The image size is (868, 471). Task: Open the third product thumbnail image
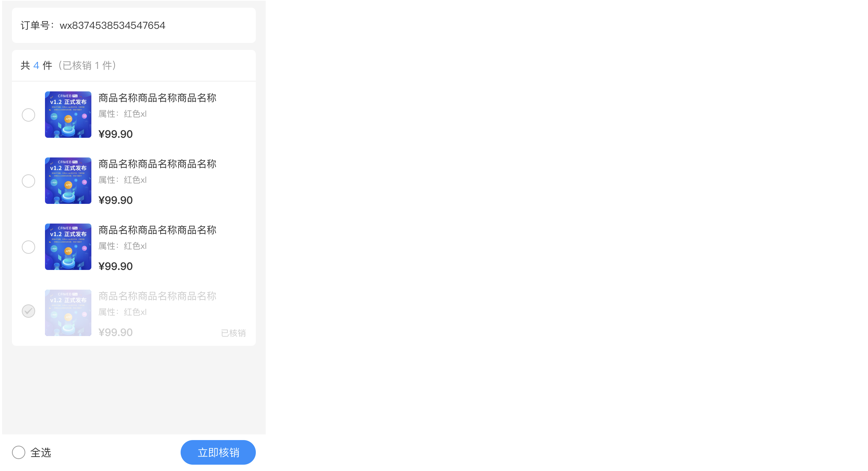click(68, 247)
